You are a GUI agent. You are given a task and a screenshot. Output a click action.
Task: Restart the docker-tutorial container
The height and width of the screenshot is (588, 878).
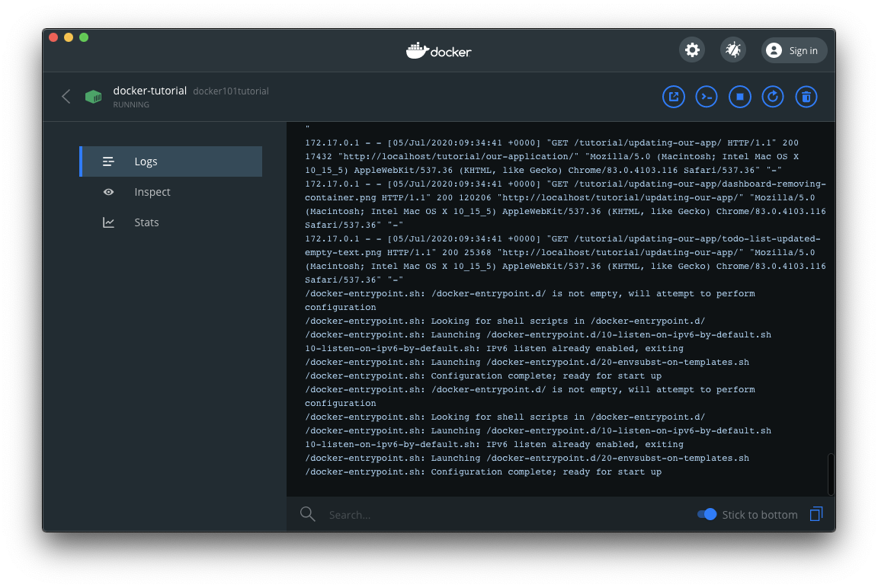click(773, 97)
